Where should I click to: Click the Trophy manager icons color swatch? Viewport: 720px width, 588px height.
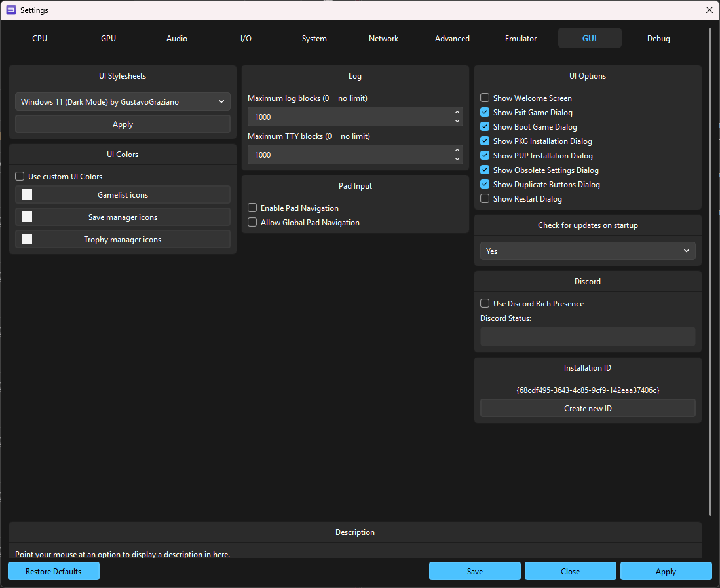(x=27, y=239)
